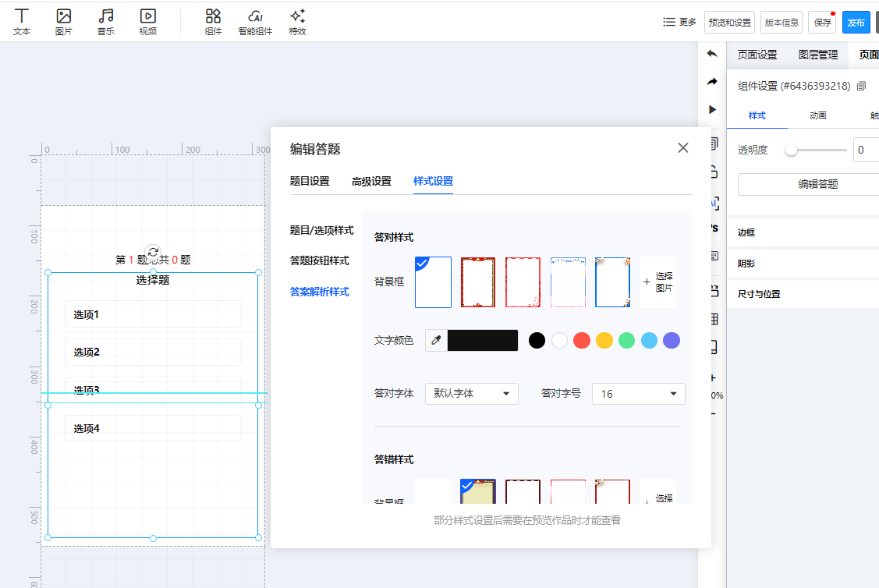This screenshot has width=879, height=588.
Task: Open the 组件 components menu
Action: [x=213, y=22]
